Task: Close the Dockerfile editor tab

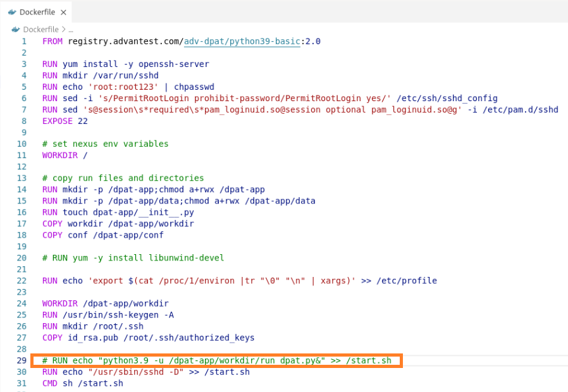Action: [x=63, y=12]
